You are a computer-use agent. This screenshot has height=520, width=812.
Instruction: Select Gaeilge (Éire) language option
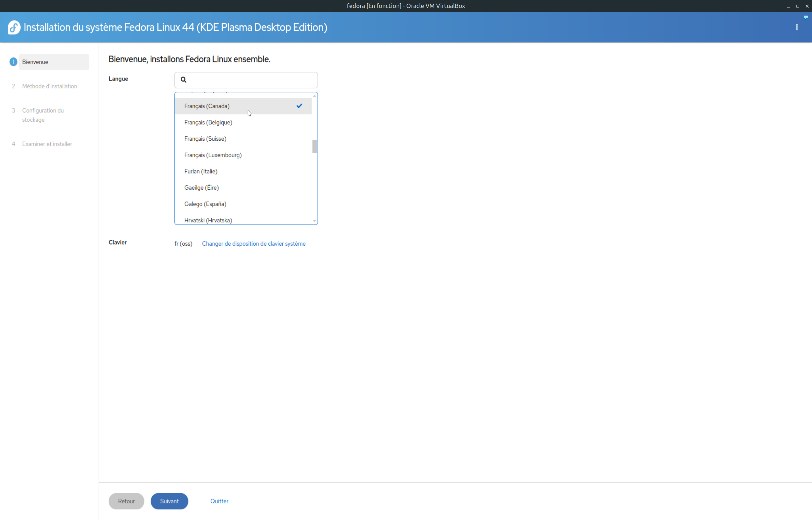[x=243, y=188]
